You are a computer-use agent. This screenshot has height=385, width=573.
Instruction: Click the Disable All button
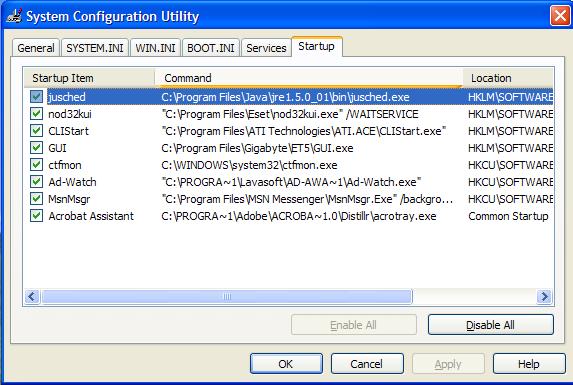pos(490,324)
